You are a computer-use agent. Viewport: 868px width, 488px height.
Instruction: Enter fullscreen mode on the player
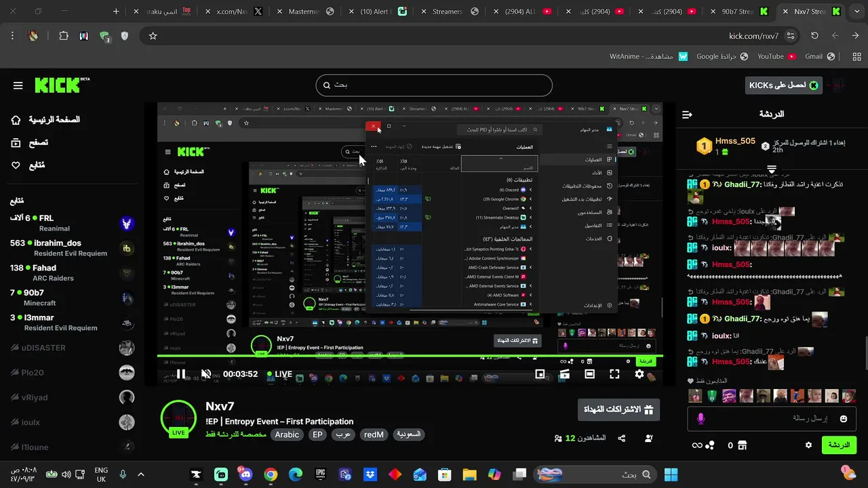tap(614, 374)
